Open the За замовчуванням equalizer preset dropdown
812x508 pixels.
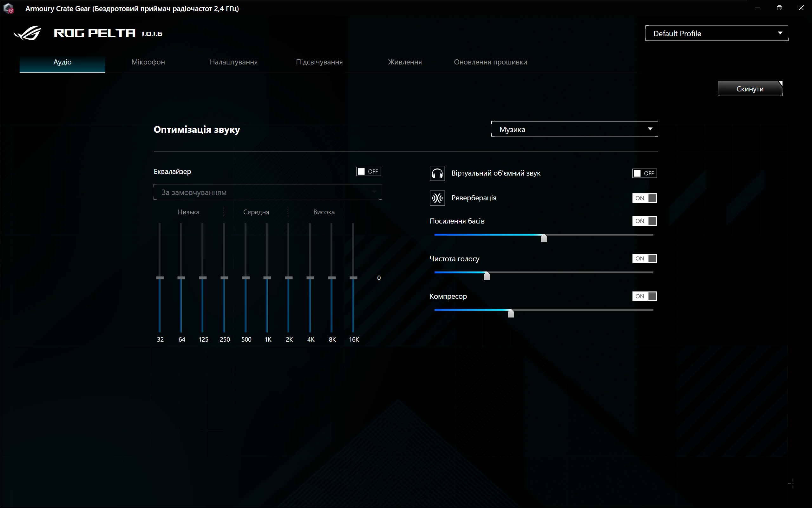(268, 192)
